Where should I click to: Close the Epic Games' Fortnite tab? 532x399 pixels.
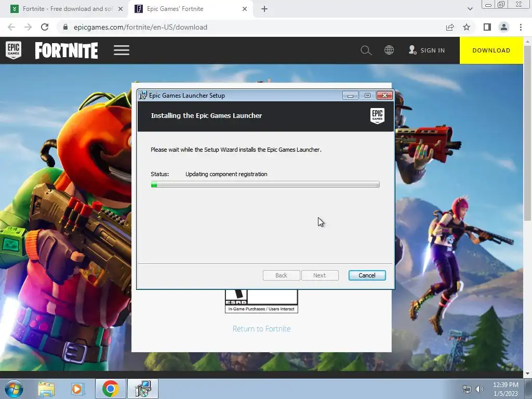click(245, 9)
